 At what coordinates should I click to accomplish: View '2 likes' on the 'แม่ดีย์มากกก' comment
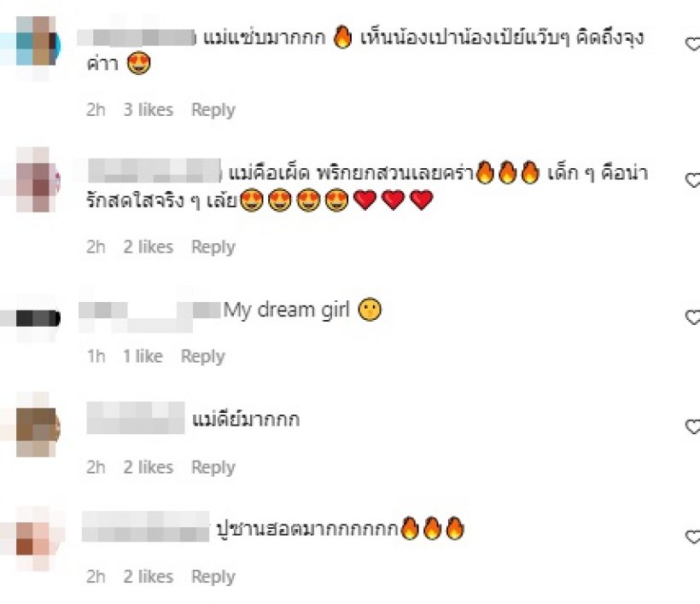149,467
